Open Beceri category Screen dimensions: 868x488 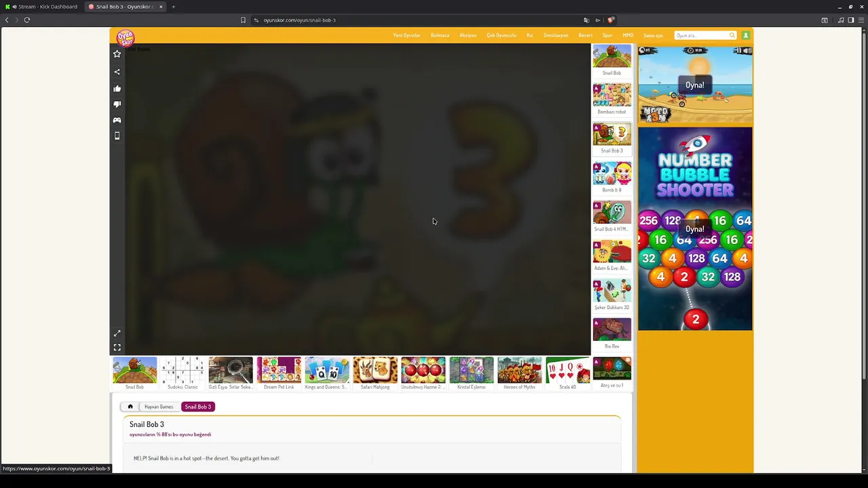(585, 35)
